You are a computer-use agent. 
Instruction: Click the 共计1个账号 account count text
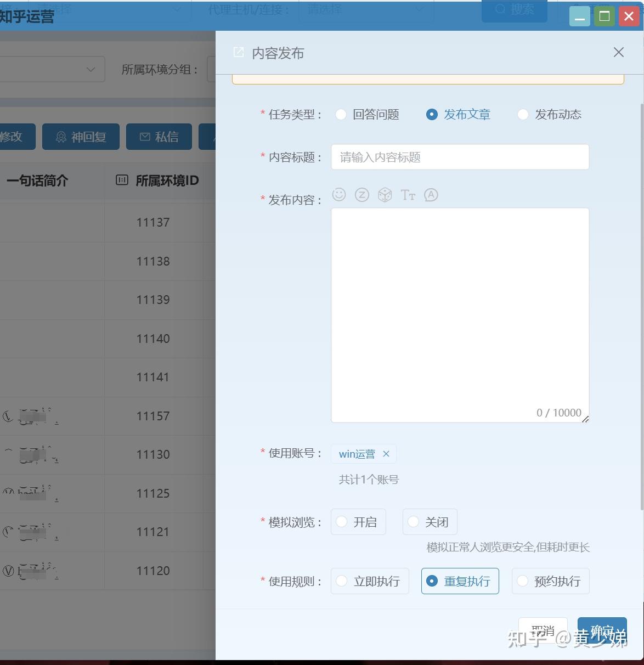pyautogui.click(x=369, y=480)
